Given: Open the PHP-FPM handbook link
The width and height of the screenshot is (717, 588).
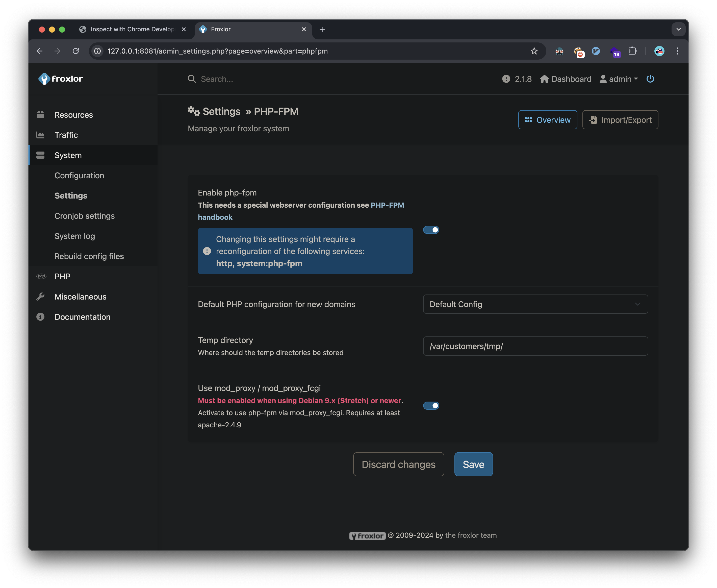Looking at the screenshot, I should click(387, 205).
